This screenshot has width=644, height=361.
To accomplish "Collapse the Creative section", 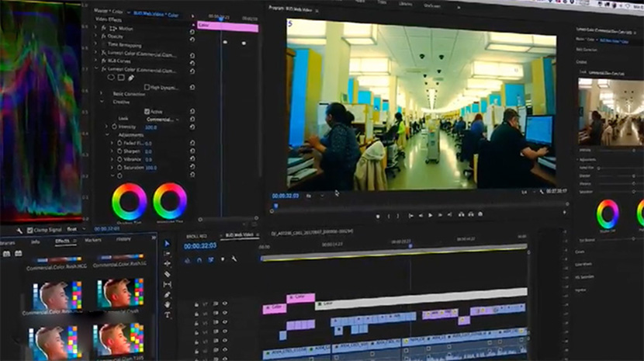I will (x=102, y=102).
